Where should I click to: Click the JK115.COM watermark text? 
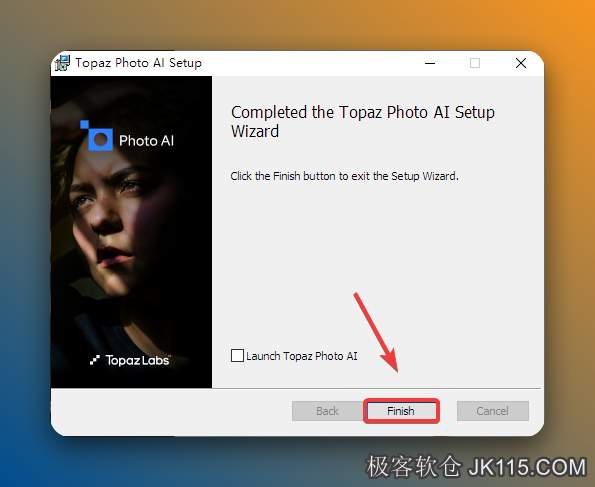pyautogui.click(x=527, y=467)
